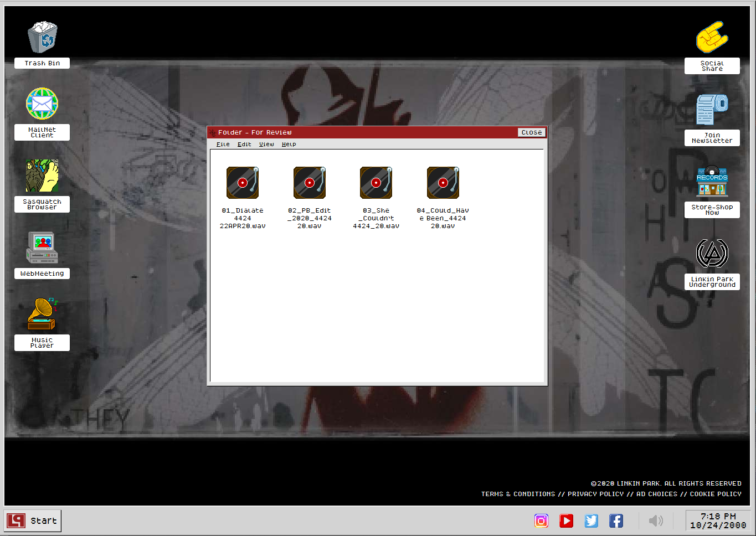Screen dimensions: 756x536
Task: Click the Trash Bin label
Action: pyautogui.click(x=42, y=63)
